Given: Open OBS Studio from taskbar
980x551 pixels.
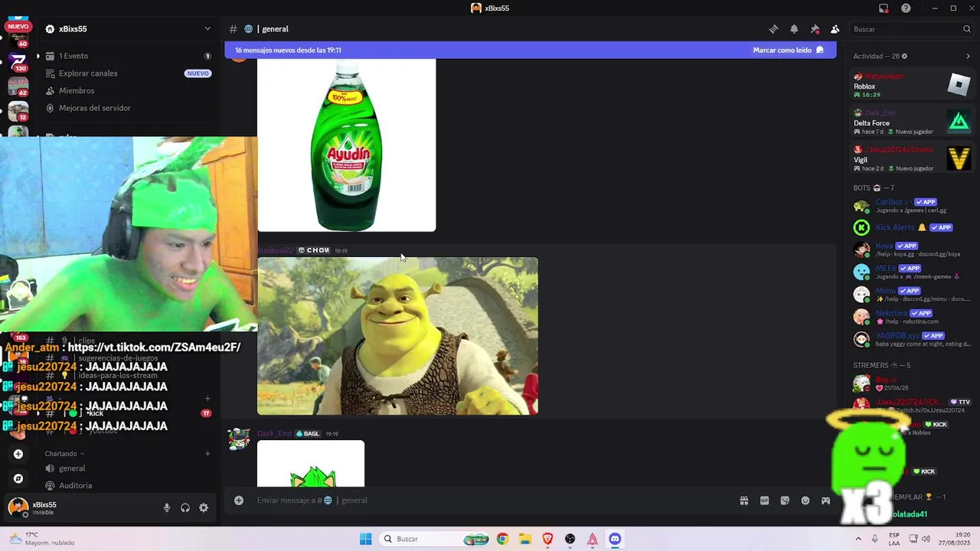Looking at the screenshot, I should (x=570, y=539).
